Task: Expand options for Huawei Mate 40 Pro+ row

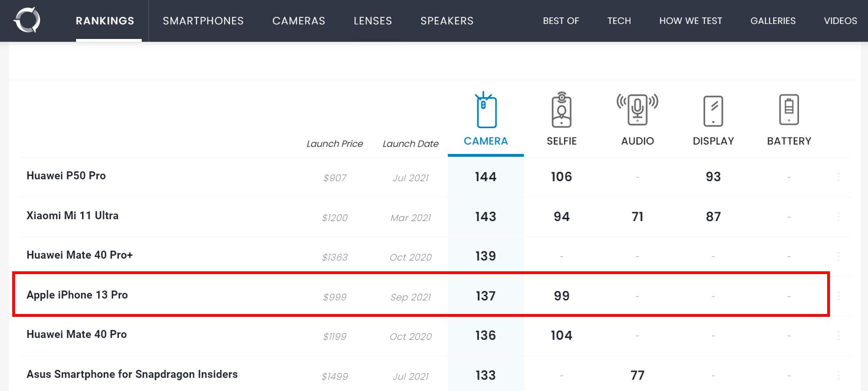Action: (838, 256)
